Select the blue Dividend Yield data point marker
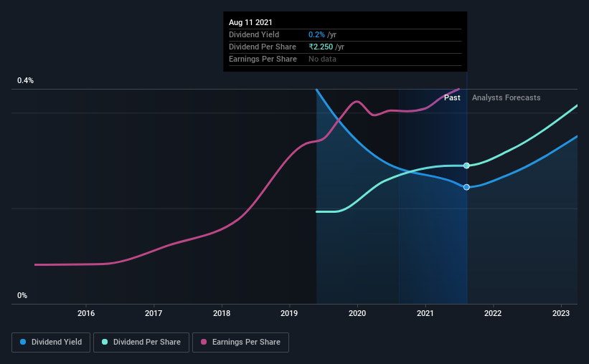Viewport: 589px width, 364px height. (466, 187)
